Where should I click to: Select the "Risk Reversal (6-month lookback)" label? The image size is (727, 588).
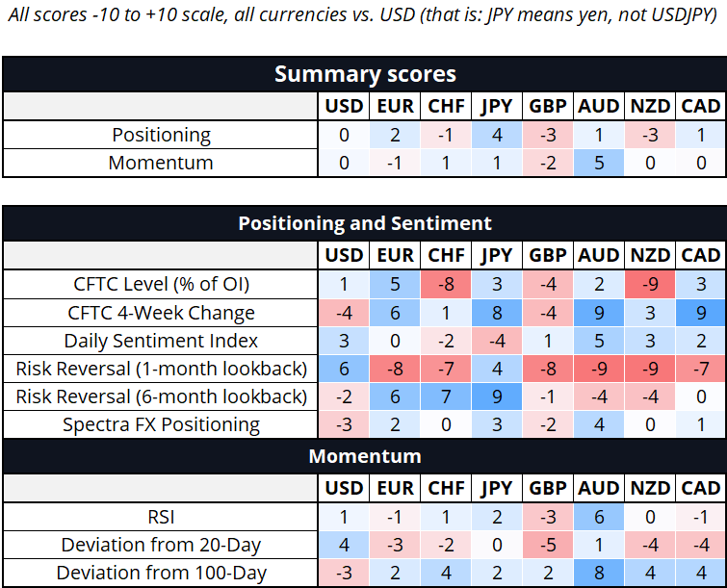(x=161, y=396)
